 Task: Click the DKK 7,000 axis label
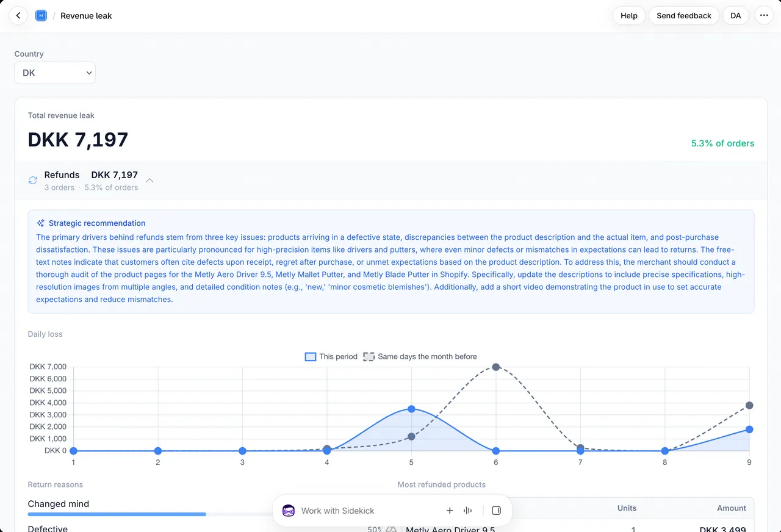(48, 367)
